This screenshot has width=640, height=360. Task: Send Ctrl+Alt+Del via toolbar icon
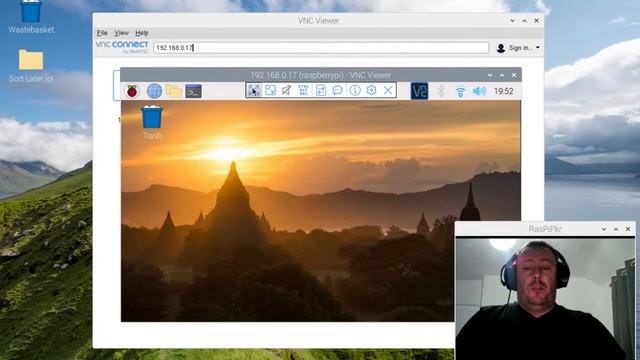point(303,90)
